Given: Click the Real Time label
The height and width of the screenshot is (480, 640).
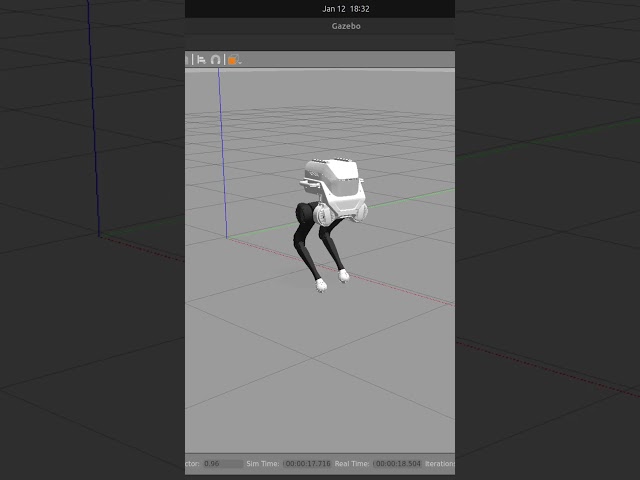Looking at the screenshot, I should pos(352,464).
